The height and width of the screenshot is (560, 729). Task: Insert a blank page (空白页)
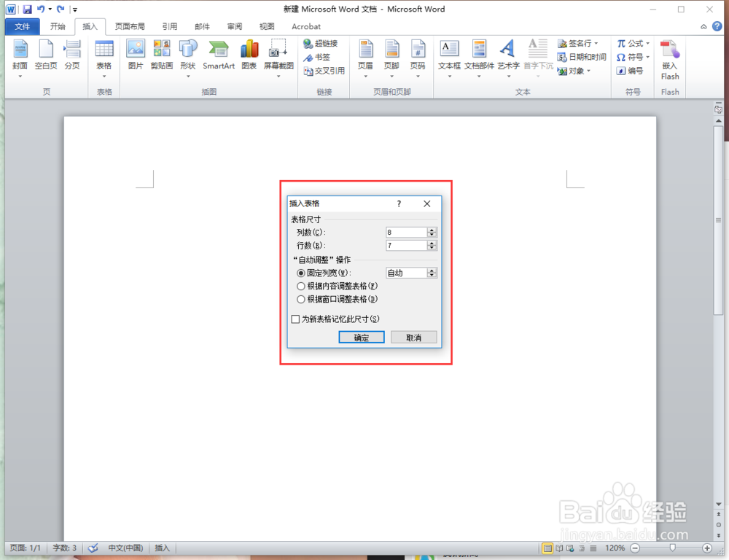click(x=45, y=55)
